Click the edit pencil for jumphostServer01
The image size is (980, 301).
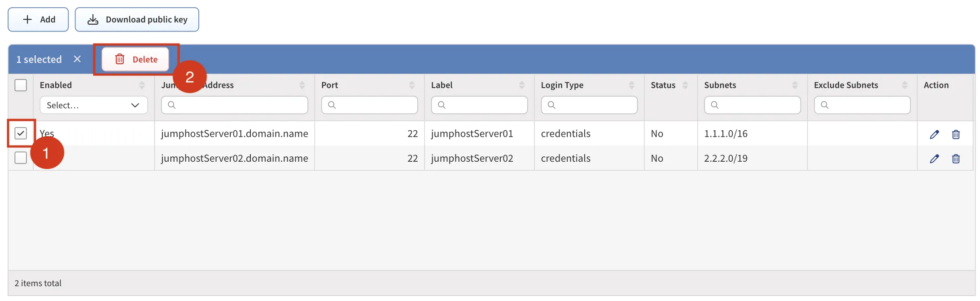coord(934,134)
